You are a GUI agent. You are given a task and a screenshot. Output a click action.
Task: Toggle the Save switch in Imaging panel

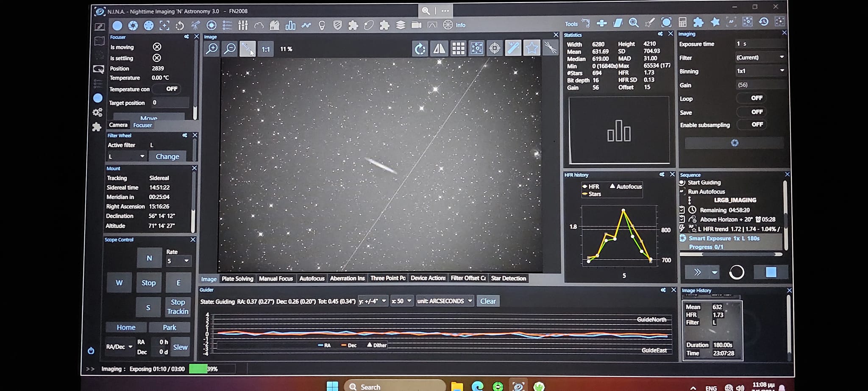tap(756, 112)
